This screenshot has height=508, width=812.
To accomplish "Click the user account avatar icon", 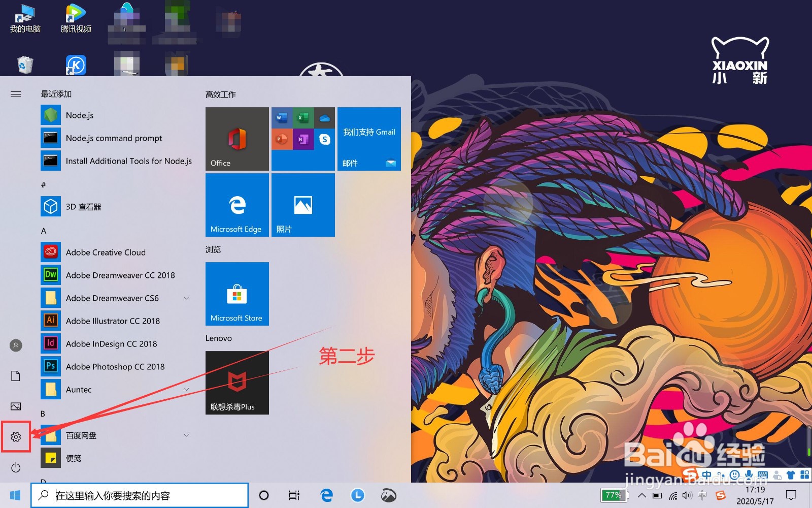I will [16, 345].
